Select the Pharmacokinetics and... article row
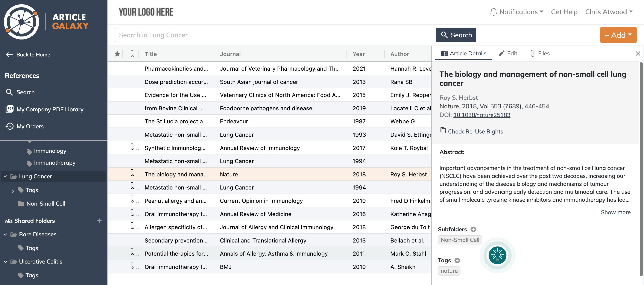Viewport: 644px width, 285px height. 269,68
